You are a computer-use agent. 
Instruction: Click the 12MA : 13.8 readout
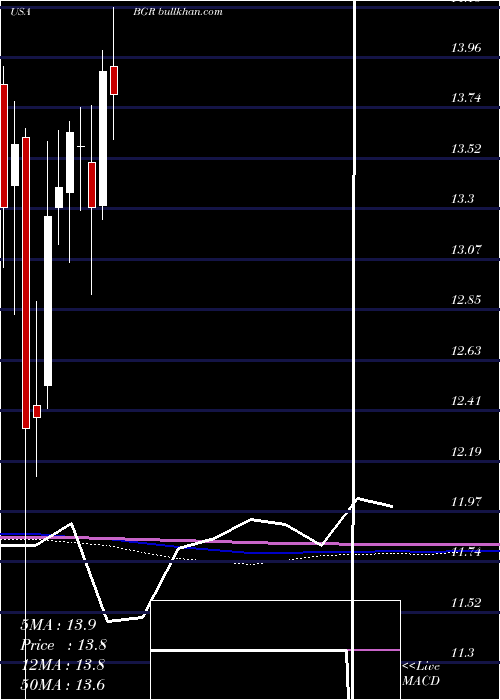[62, 665]
